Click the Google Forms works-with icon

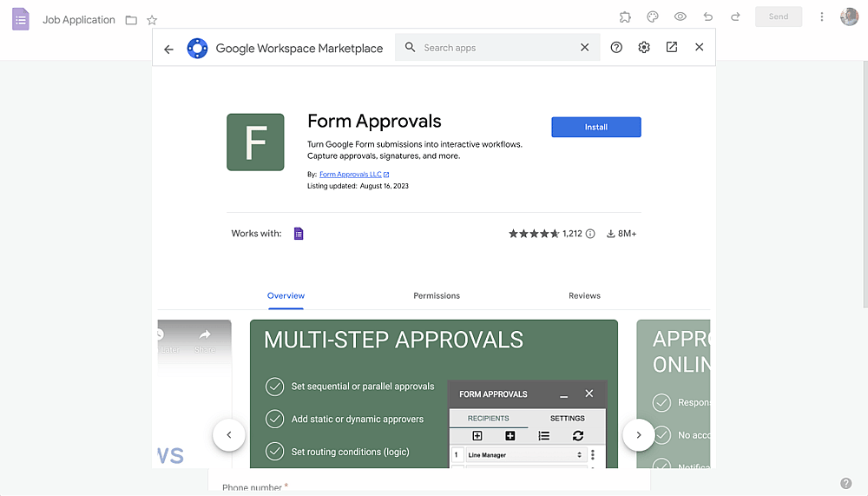[299, 234]
